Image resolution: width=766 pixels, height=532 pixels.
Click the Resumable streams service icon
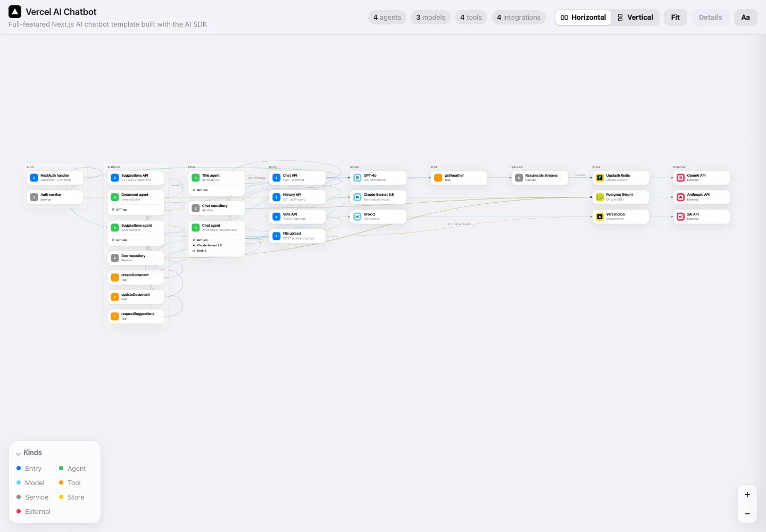pos(519,178)
